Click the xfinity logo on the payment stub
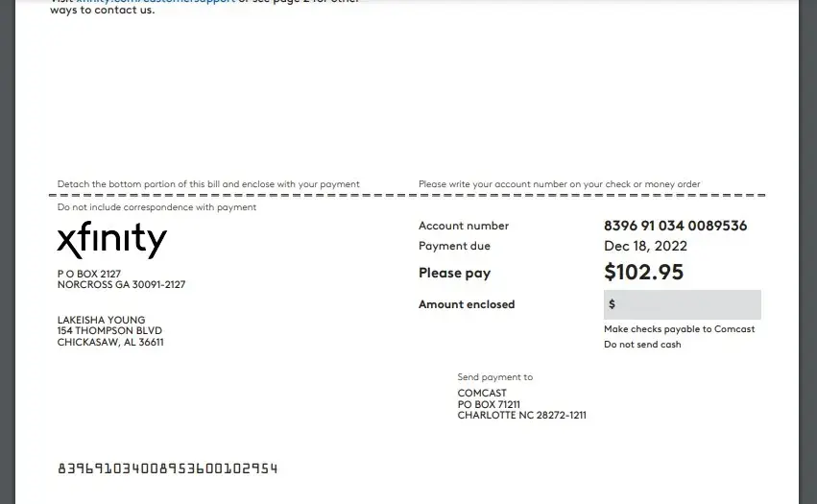This screenshot has width=817, height=504. click(111, 240)
